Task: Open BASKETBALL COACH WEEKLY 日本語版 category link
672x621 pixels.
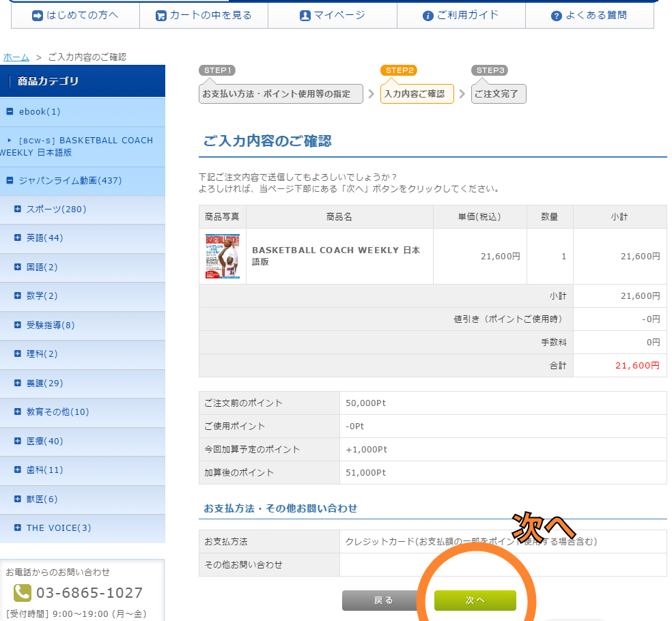Action: [x=79, y=147]
